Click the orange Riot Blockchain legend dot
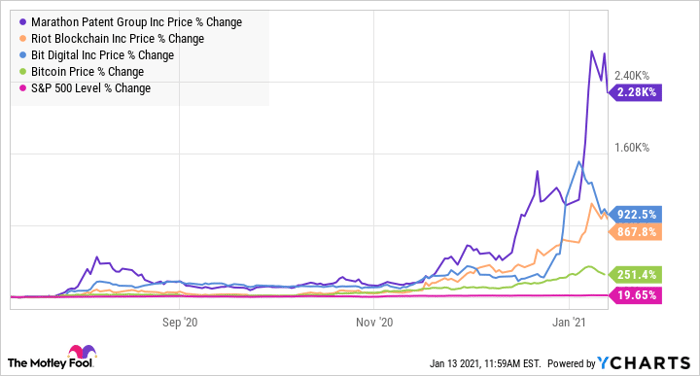Image resolution: width=700 pixels, height=376 pixels. click(23, 38)
